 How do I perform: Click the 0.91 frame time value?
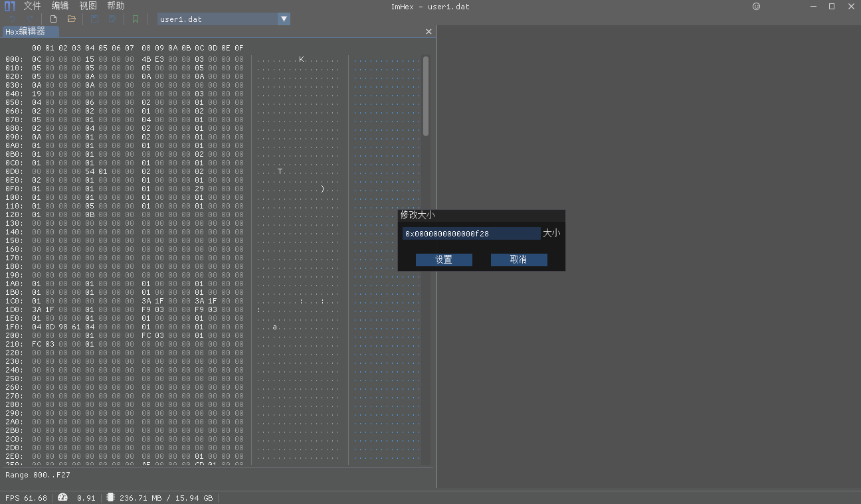(86, 498)
